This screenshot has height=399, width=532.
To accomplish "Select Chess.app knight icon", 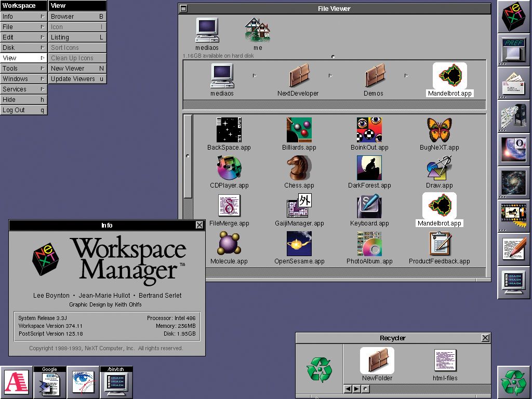I will (x=299, y=168).
